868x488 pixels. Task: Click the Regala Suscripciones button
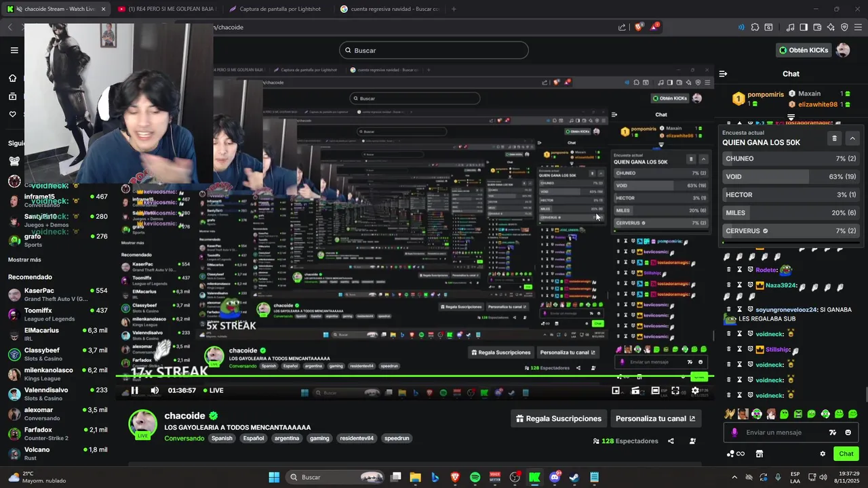[x=559, y=419]
